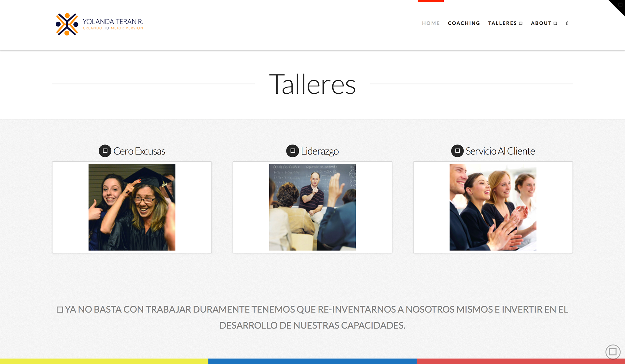This screenshot has width=625, height=364.
Task: Click the Yolanda Teran R. logo
Action: [99, 24]
